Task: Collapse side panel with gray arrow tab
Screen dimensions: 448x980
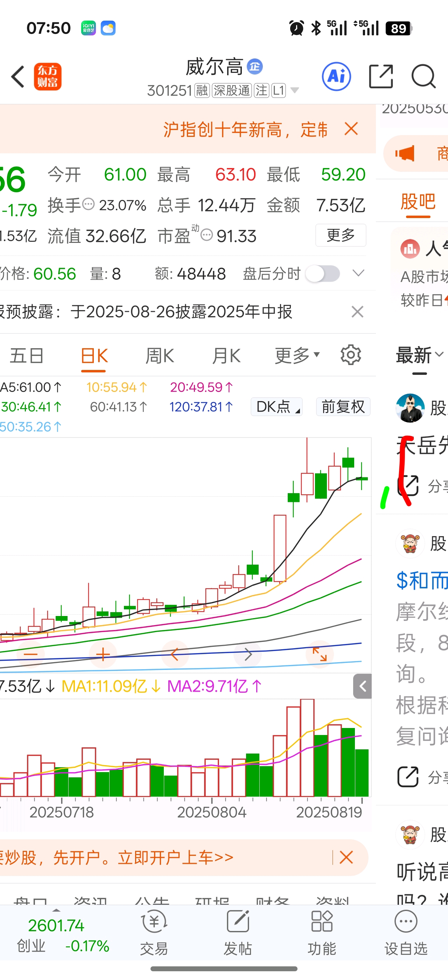Action: [363, 686]
